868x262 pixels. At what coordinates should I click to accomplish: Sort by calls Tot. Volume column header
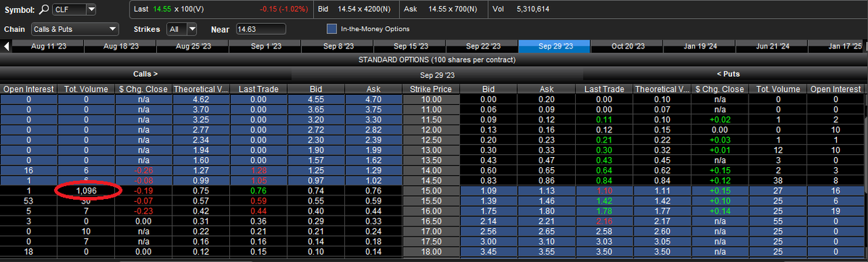86,89
